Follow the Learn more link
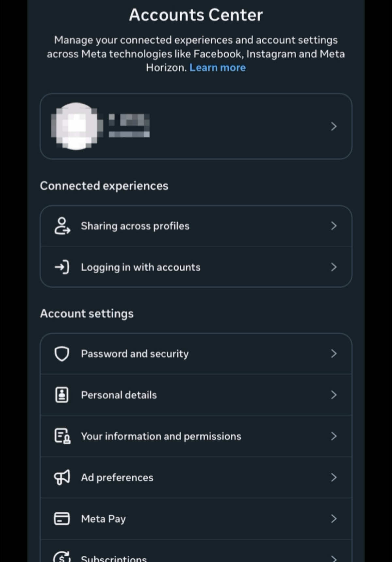 218,68
